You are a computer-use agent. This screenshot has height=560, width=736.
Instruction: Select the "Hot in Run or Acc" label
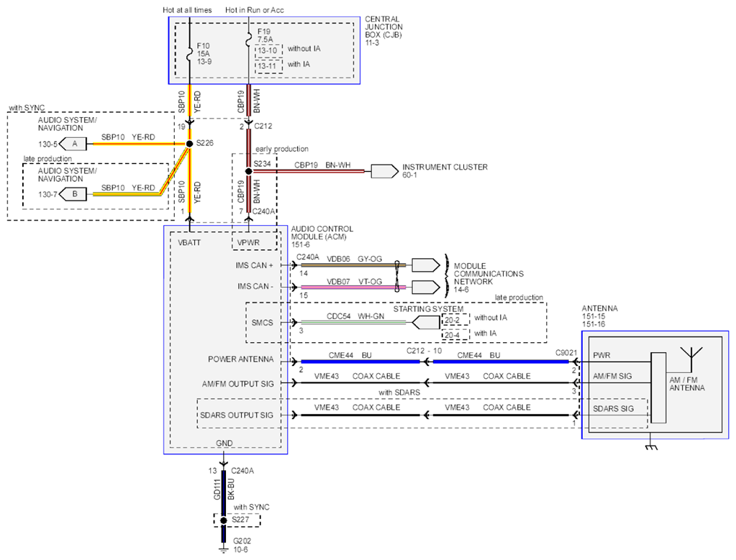tap(255, 10)
